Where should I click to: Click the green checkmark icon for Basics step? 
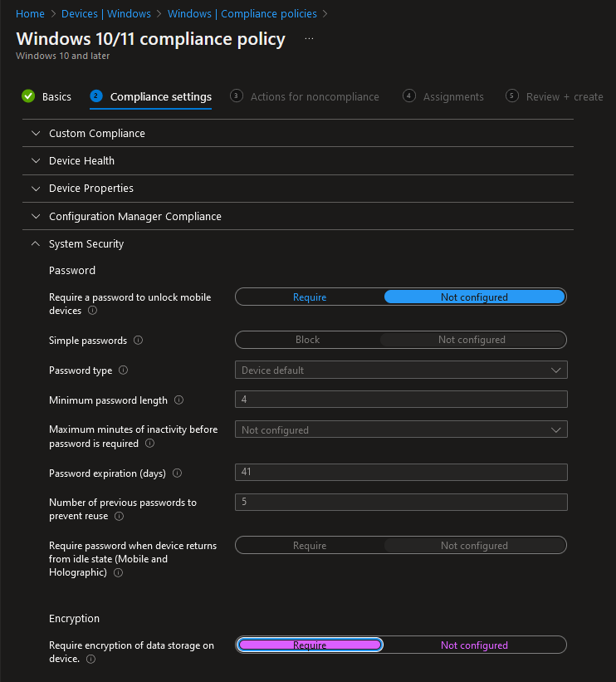28,96
